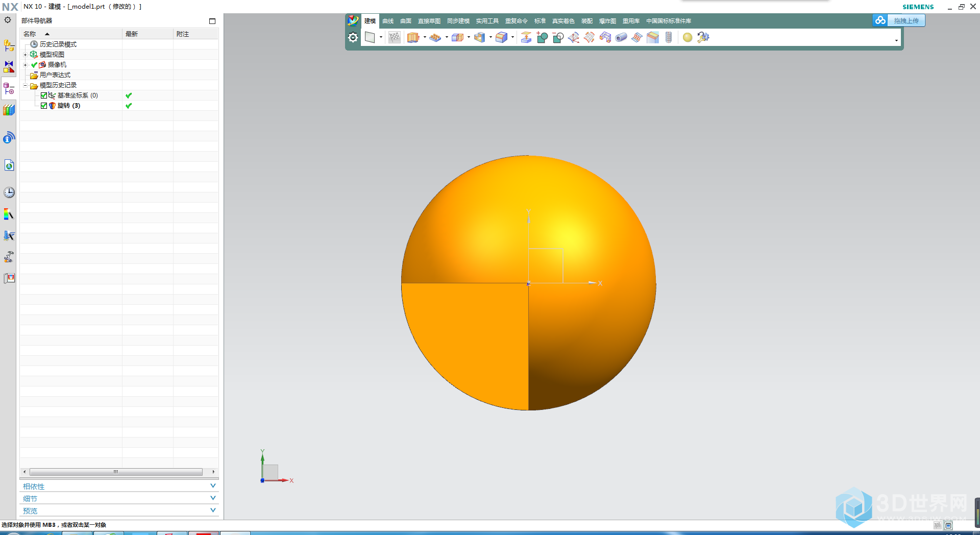Click the 附注 column header
Screen dimensions: 980x535
pos(196,34)
